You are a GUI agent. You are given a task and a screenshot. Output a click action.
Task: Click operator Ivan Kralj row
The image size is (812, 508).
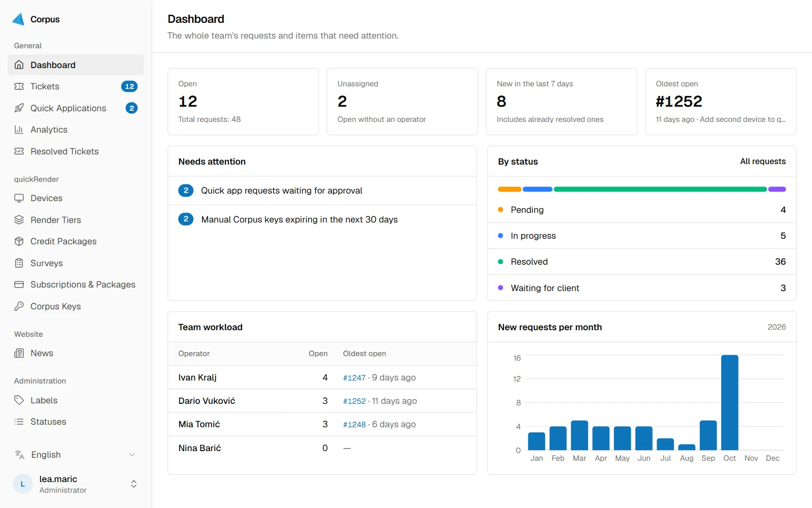click(322, 377)
